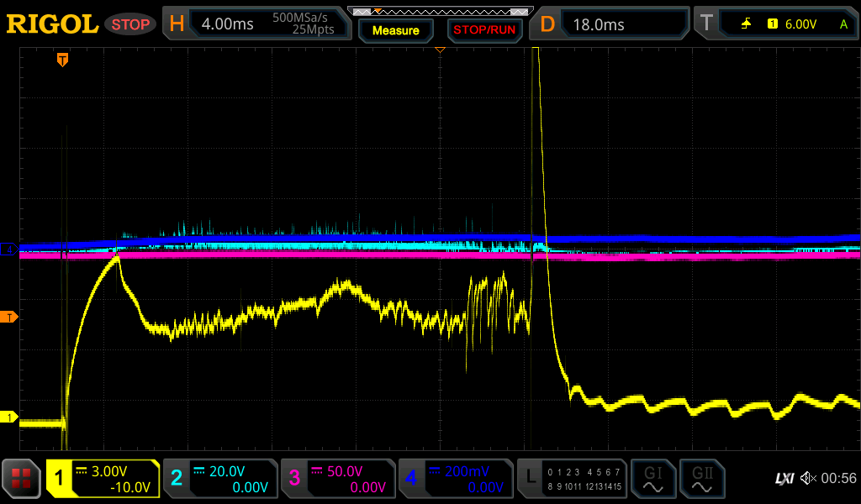The image size is (861, 504).
Task: Open channel 4 blue 200mV settings
Action: tap(456, 479)
